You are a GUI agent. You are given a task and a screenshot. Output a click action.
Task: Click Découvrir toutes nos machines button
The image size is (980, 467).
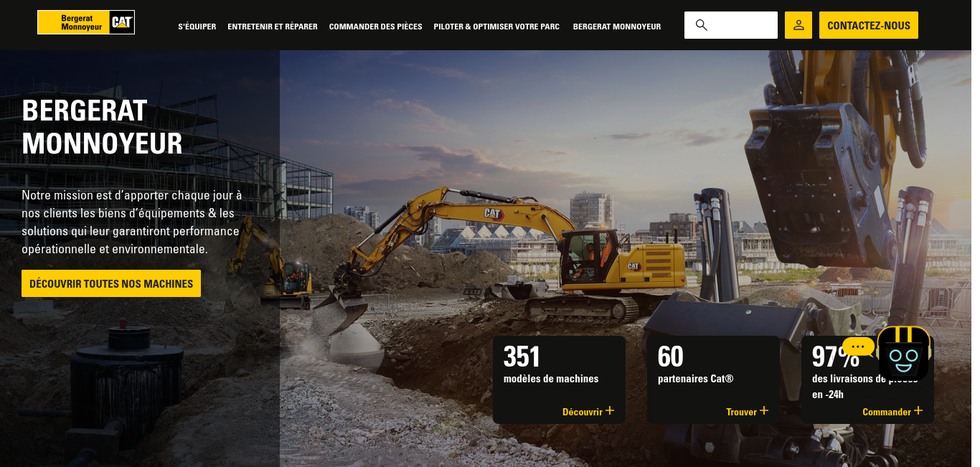111,283
